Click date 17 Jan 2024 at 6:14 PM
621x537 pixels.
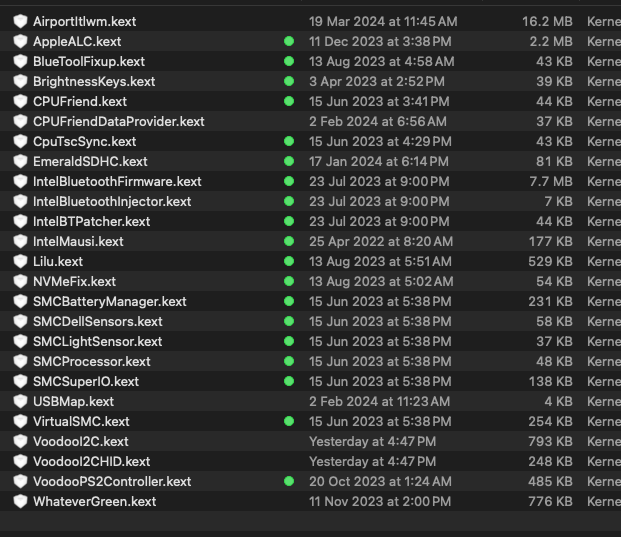(x=379, y=161)
